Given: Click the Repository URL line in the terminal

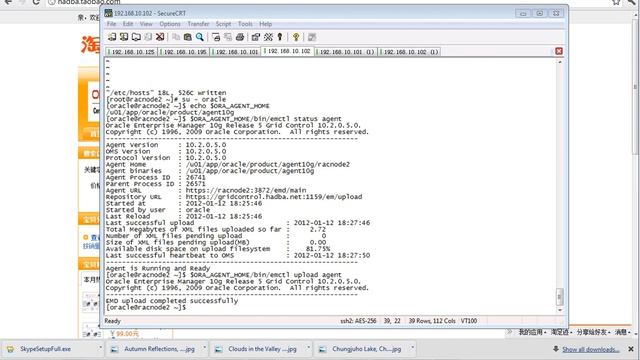Looking at the screenshot, I should pyautogui.click(x=233, y=197).
